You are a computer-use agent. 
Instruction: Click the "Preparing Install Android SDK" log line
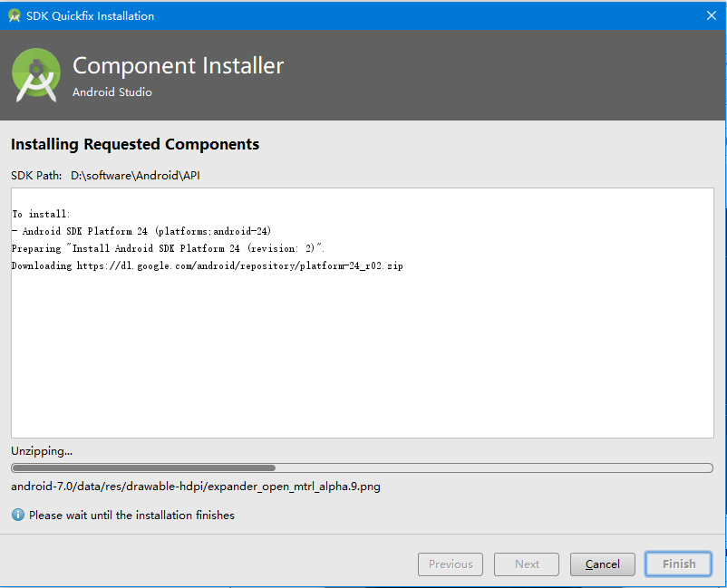pyautogui.click(x=169, y=248)
